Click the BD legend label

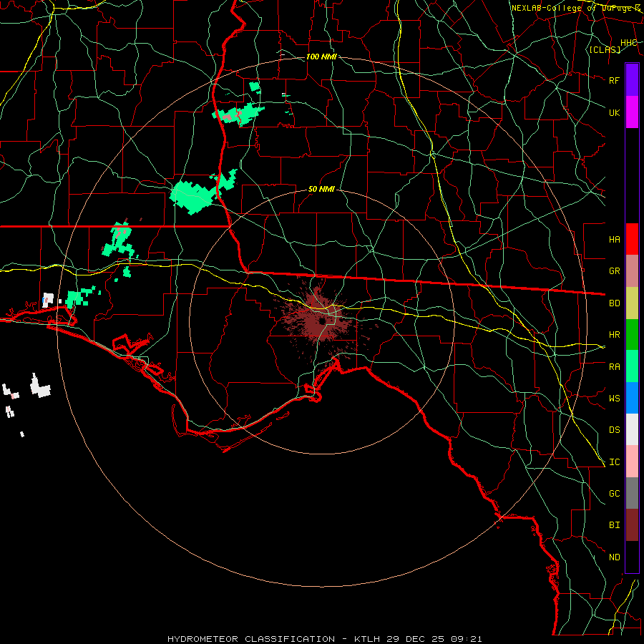(x=615, y=303)
